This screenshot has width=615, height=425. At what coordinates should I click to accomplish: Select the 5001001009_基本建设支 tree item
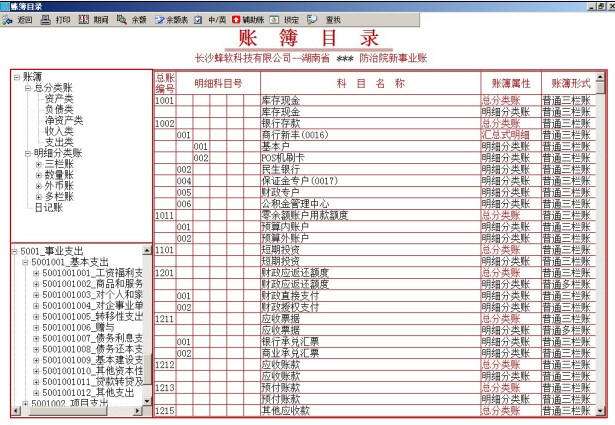pos(93,360)
